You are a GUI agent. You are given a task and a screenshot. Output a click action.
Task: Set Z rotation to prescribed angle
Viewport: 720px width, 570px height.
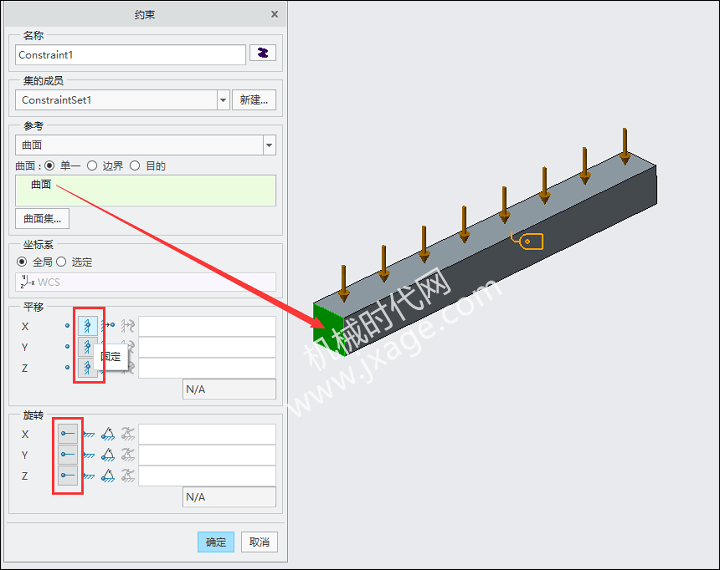(108, 475)
